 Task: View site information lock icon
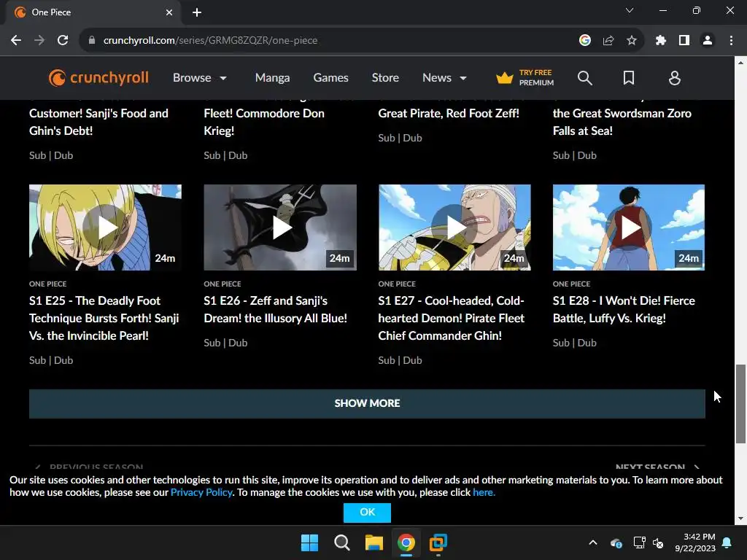coord(92,41)
